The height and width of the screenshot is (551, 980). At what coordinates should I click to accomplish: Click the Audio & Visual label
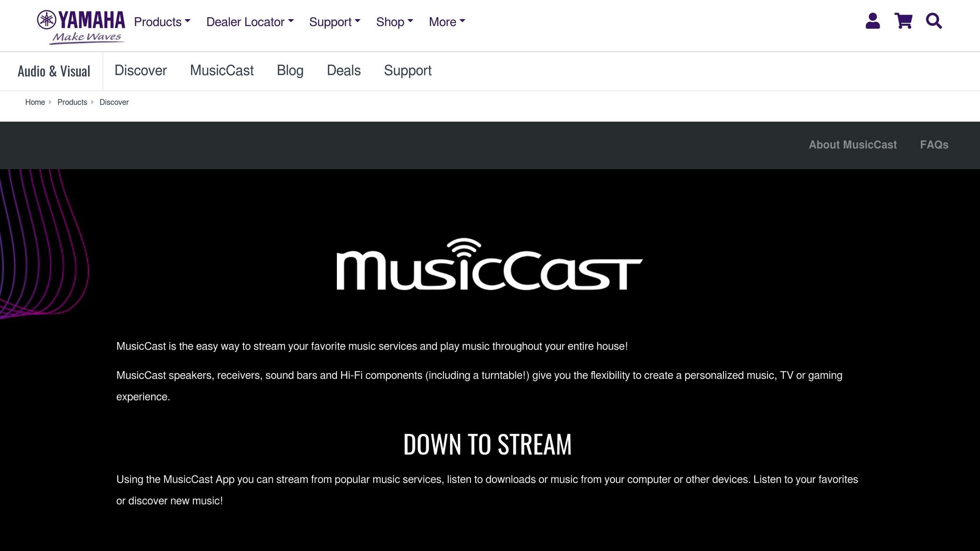54,70
